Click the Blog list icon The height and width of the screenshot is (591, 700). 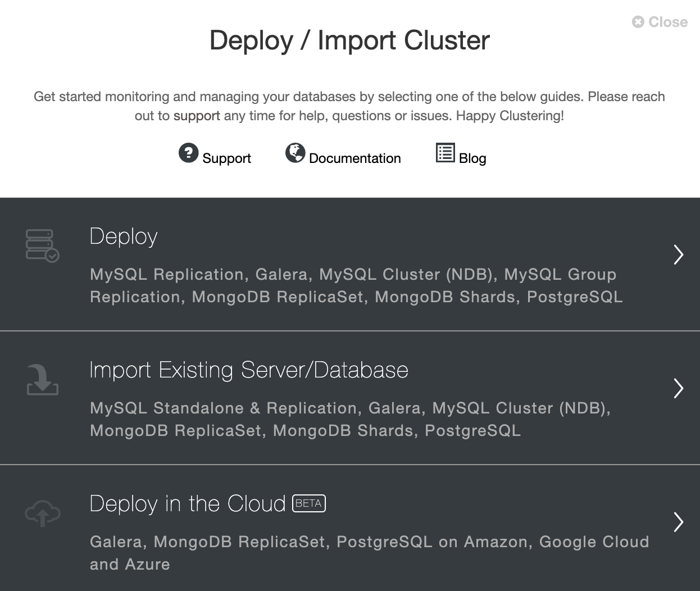pos(446,153)
